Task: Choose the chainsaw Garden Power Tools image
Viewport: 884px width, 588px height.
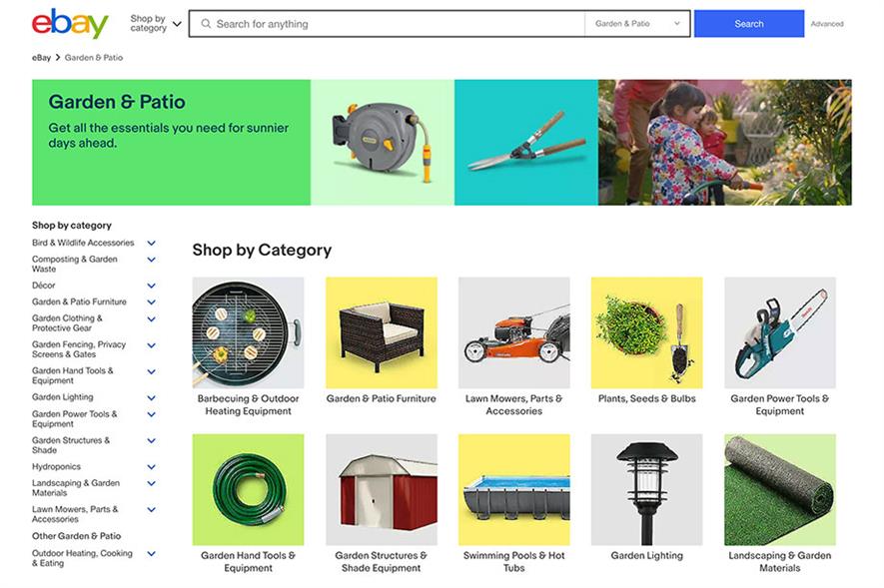Action: click(x=780, y=332)
